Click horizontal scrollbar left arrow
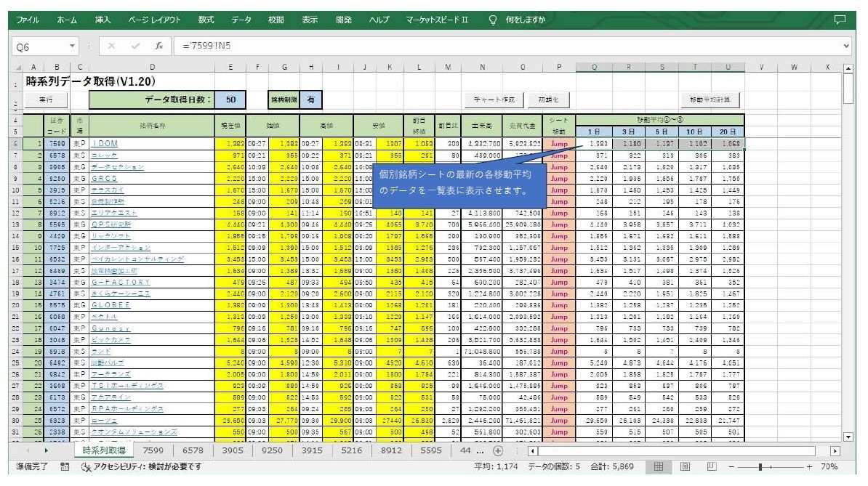868x486 pixels. (532, 451)
